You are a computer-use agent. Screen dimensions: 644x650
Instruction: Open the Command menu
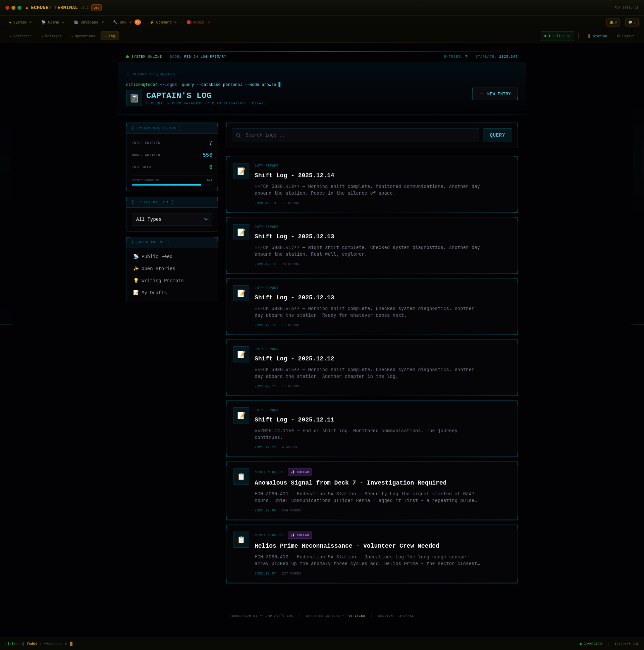(163, 22)
